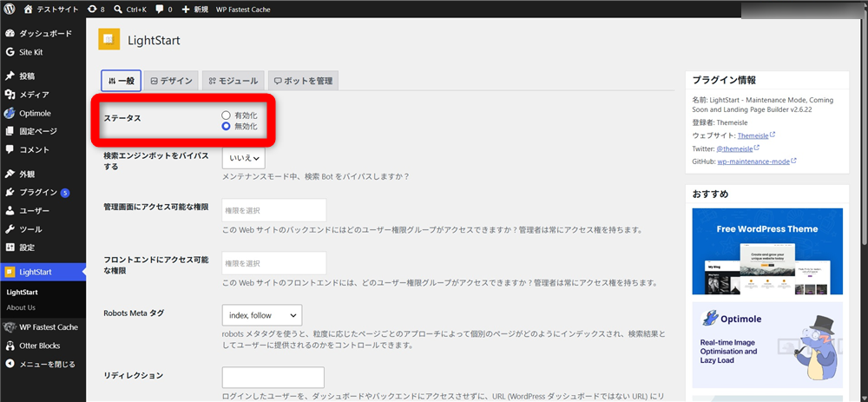Image resolution: width=868 pixels, height=402 pixels.
Task: Open Site Kit in the sidebar
Action: coord(43,52)
